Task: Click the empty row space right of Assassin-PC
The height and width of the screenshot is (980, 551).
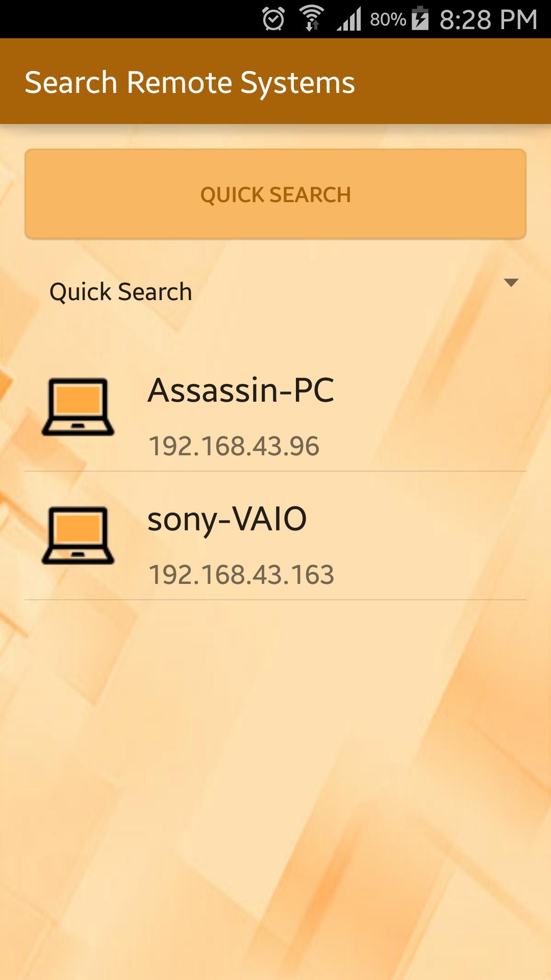Action: click(x=434, y=408)
